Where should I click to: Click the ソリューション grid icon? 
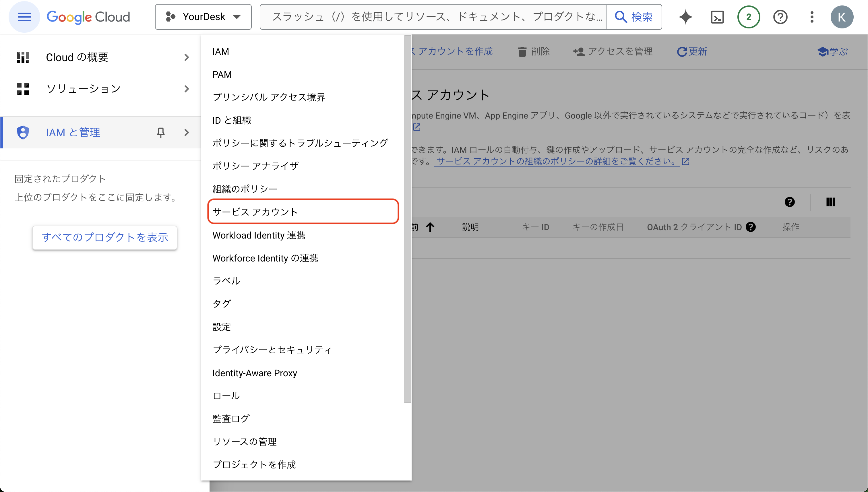point(23,89)
